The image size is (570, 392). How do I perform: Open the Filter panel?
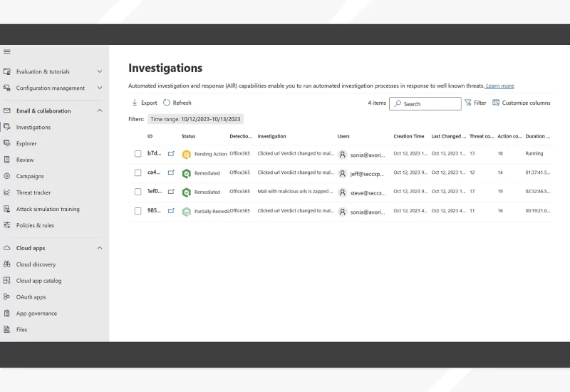tap(475, 103)
